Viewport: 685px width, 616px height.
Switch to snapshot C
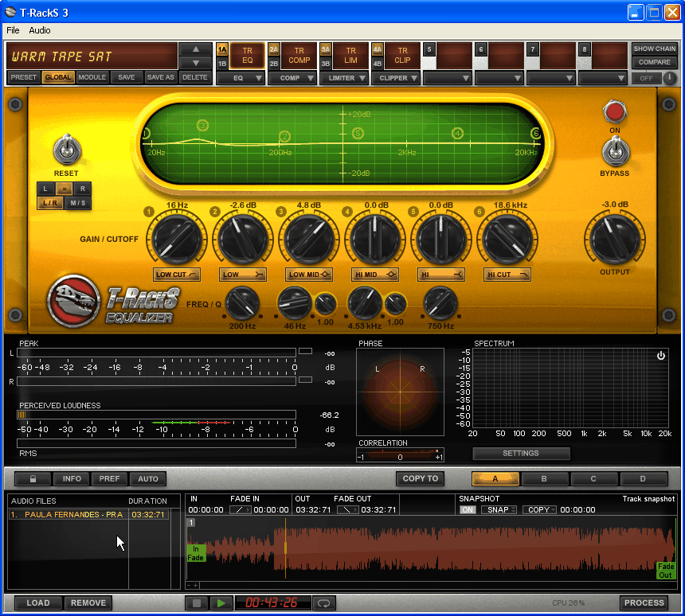[x=593, y=478]
